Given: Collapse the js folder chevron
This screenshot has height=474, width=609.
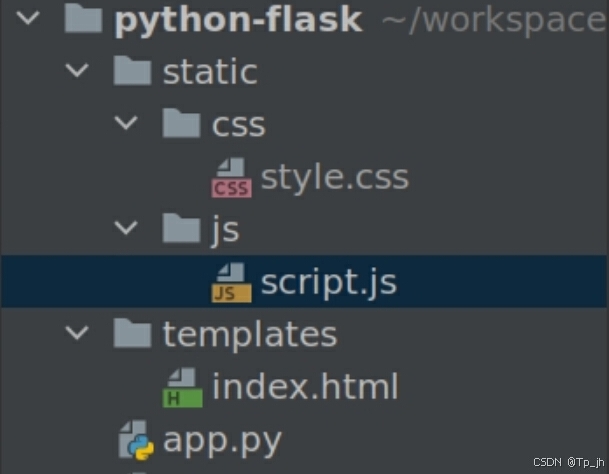Looking at the screenshot, I should [126, 228].
